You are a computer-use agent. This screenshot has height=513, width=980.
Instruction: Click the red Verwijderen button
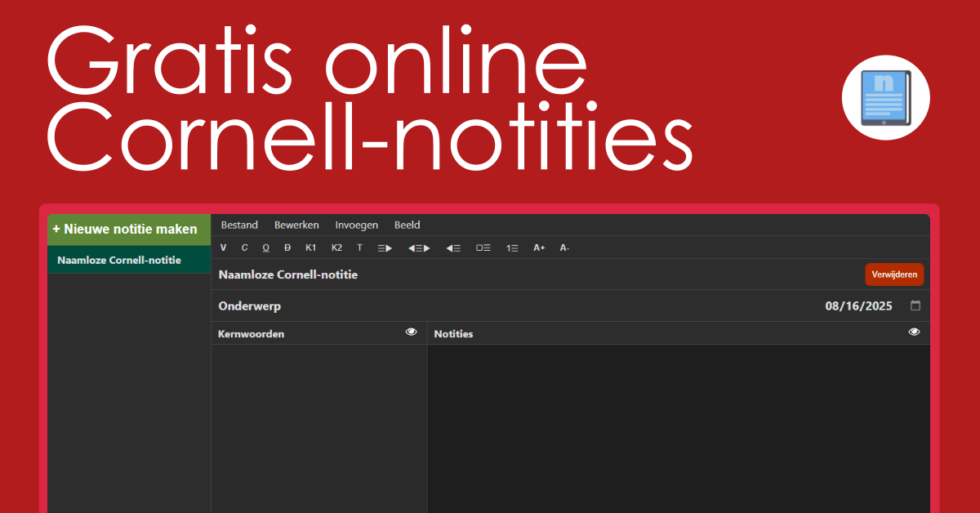894,274
